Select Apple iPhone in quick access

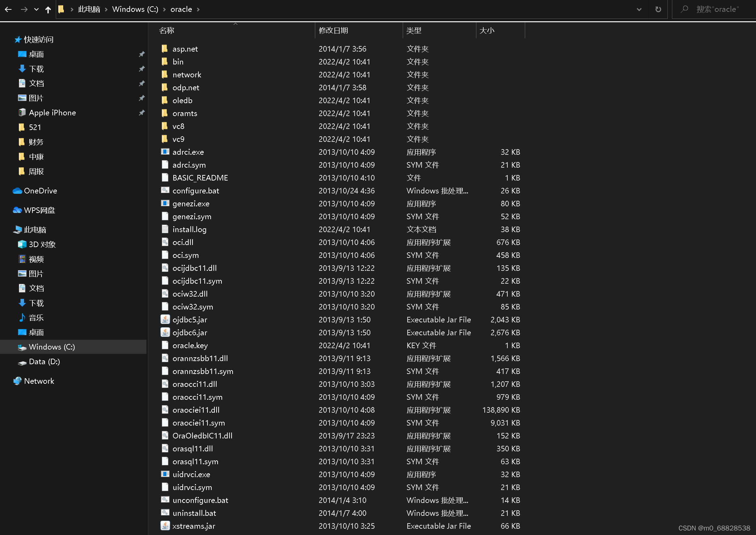(x=52, y=113)
